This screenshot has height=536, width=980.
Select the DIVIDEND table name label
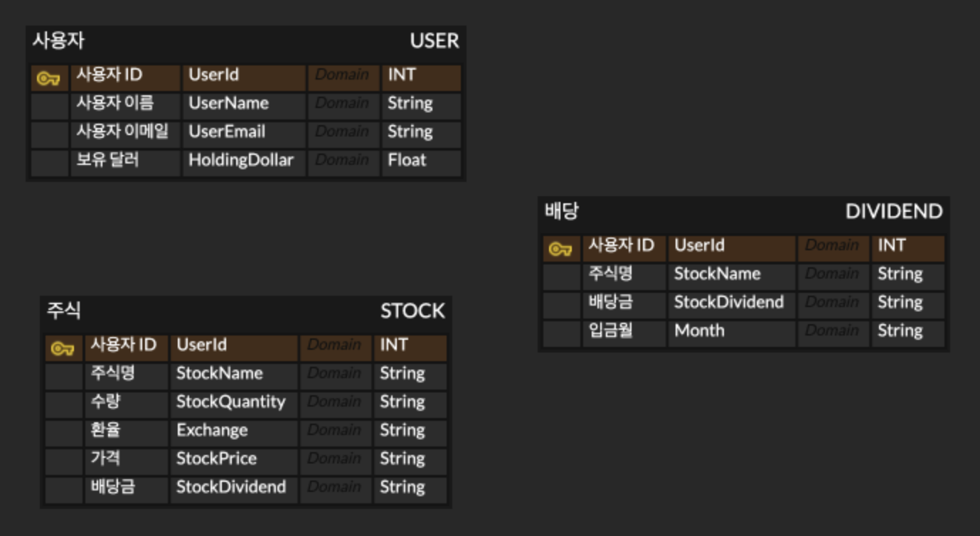click(x=894, y=211)
